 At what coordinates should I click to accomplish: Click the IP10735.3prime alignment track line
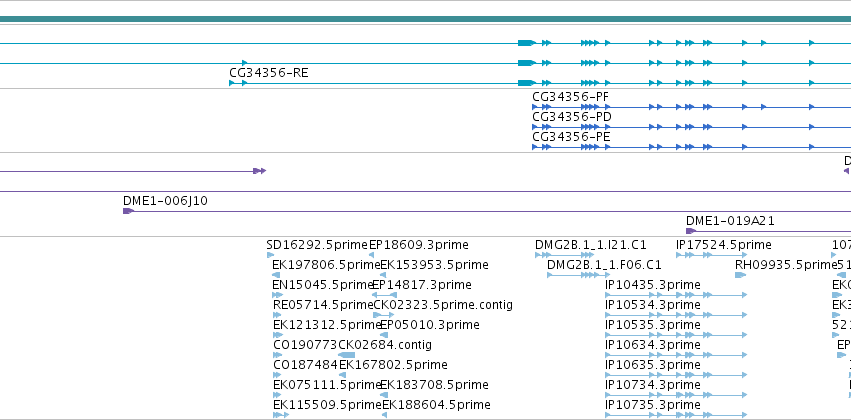click(x=676, y=416)
